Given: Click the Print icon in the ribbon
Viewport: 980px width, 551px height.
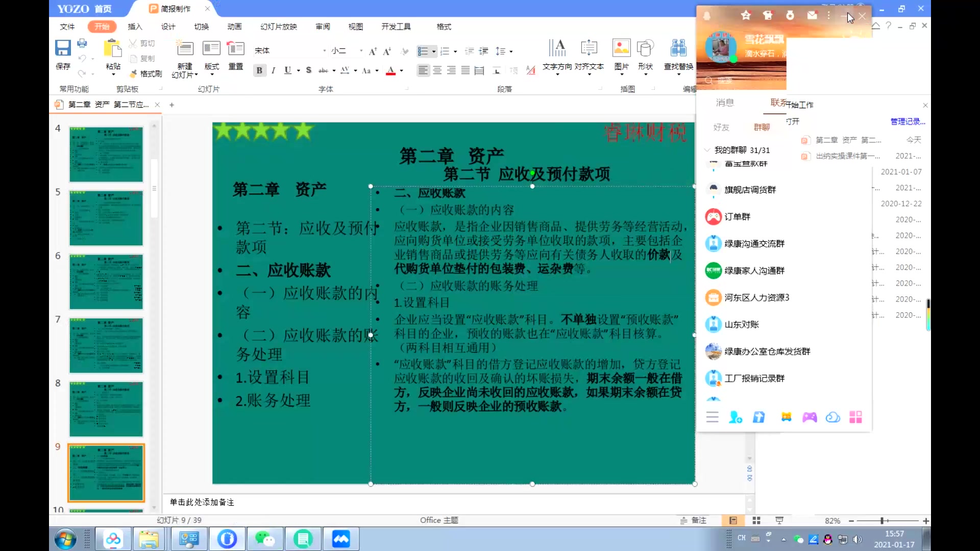Looking at the screenshot, I should pos(82,43).
